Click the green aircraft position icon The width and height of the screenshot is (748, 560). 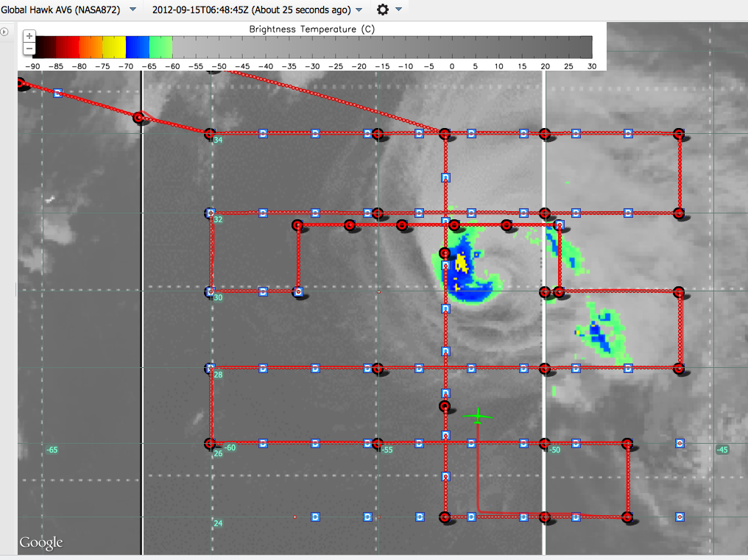pos(478,417)
